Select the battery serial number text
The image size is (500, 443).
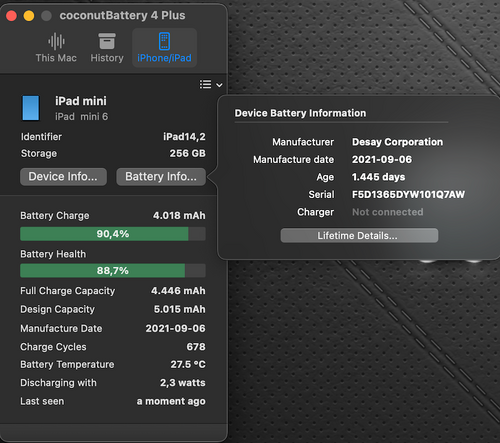[x=408, y=194]
